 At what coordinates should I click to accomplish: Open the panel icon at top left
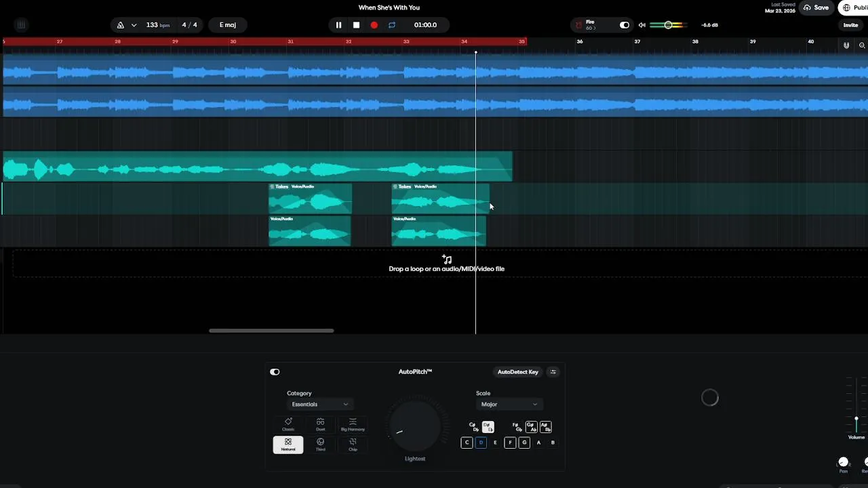(x=21, y=25)
